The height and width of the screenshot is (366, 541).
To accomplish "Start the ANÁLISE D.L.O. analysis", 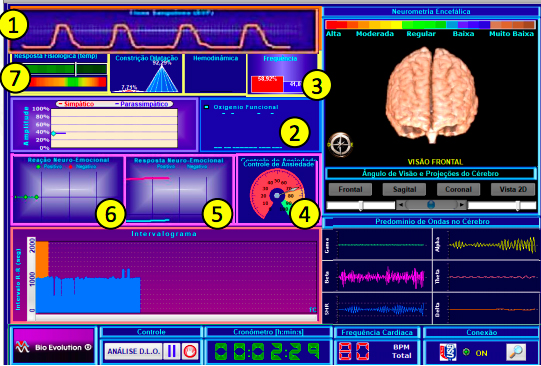I will point(134,352).
